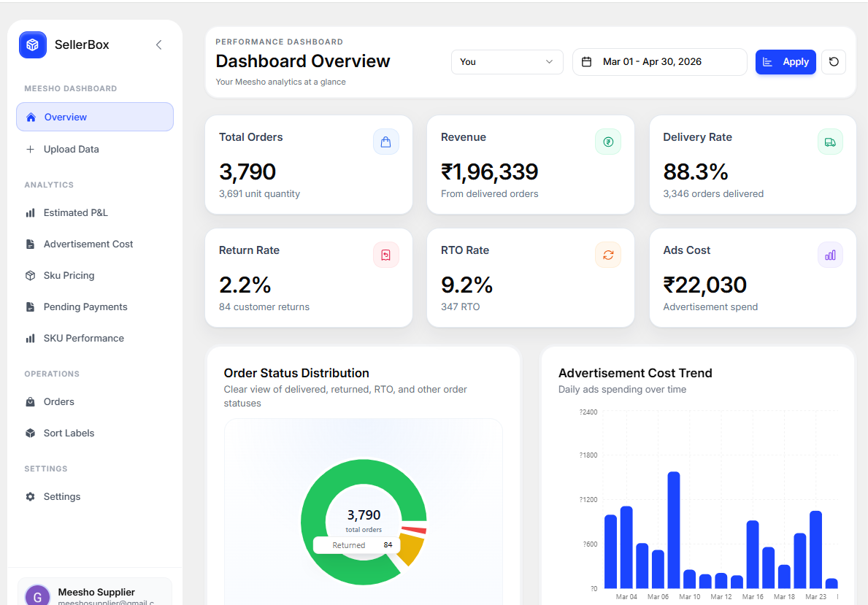Click the SellerBox logo icon
Image resolution: width=868 pixels, height=605 pixels.
pos(33,45)
